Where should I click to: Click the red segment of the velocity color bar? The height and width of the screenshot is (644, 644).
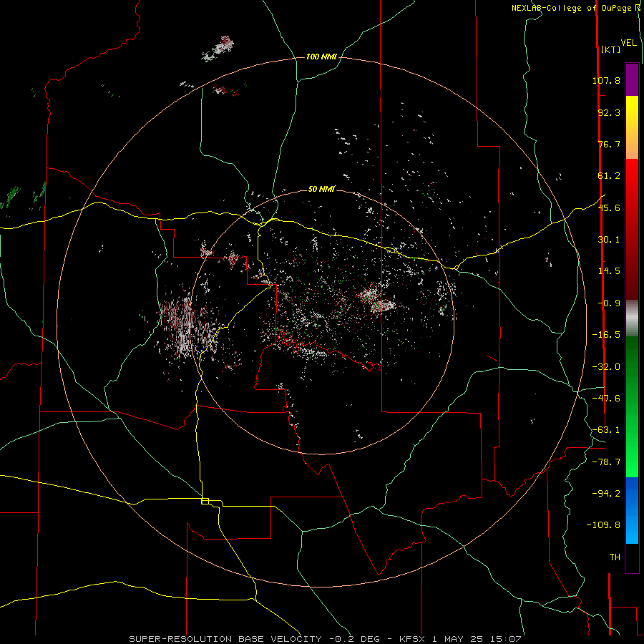(632, 229)
